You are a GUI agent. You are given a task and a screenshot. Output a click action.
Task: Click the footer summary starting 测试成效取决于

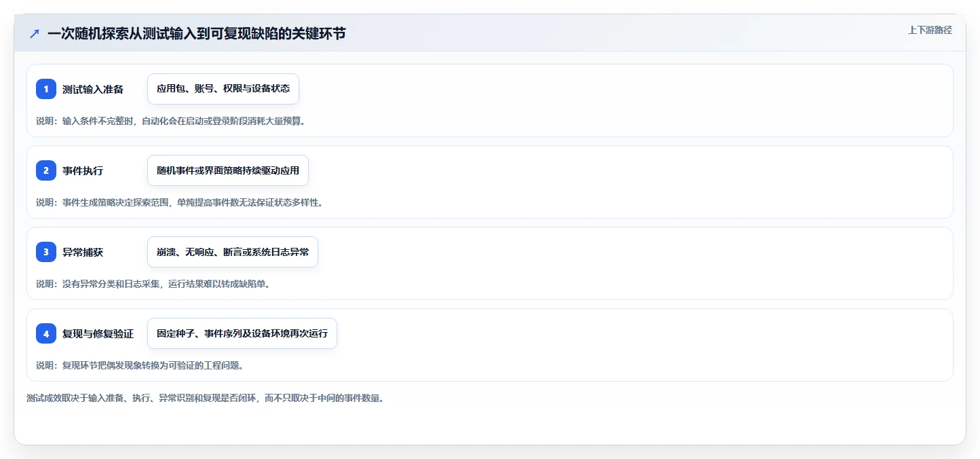tap(205, 399)
